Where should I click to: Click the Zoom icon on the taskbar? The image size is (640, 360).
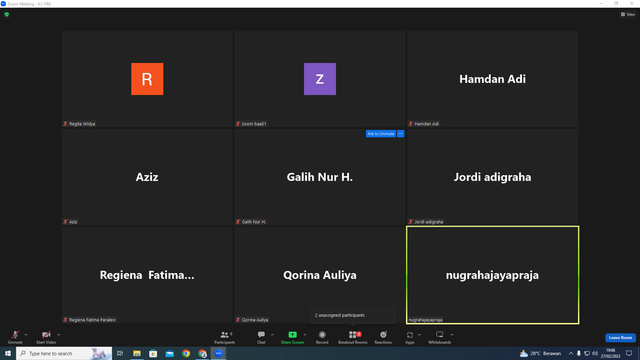point(219,353)
